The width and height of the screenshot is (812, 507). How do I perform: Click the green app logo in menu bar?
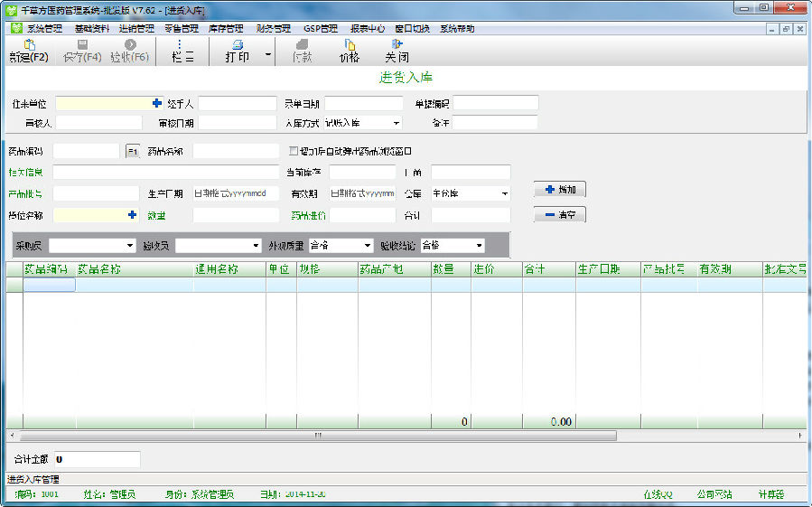pyautogui.click(x=16, y=28)
